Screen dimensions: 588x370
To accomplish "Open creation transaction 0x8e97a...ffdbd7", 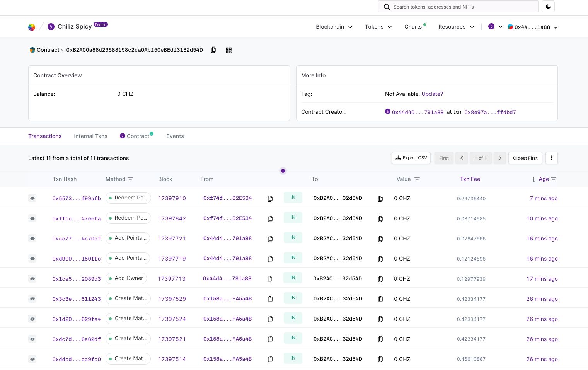I will tap(490, 112).
